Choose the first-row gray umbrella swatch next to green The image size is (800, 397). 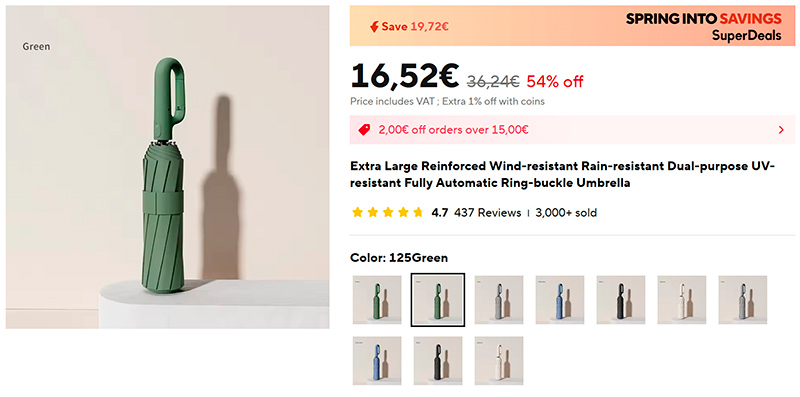click(x=499, y=300)
